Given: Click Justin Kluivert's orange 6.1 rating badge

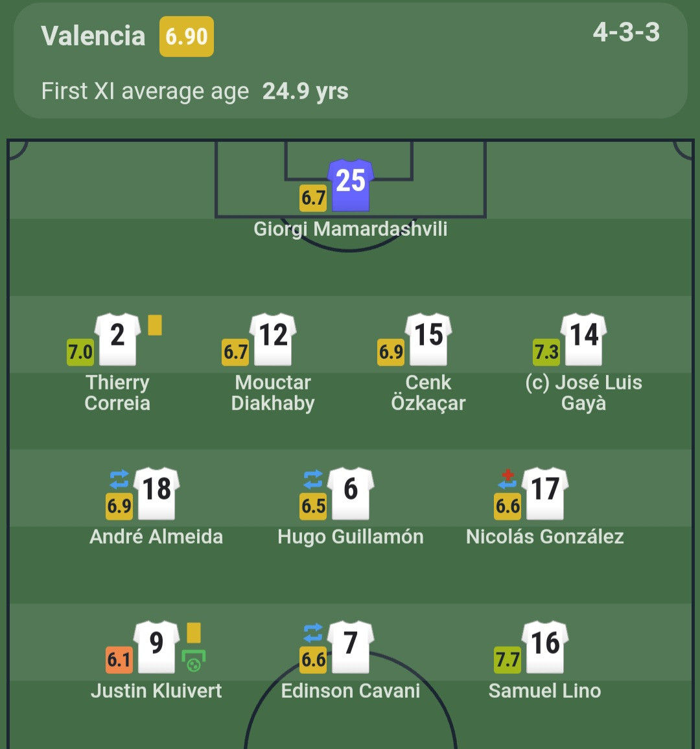Looking at the screenshot, I should pyautogui.click(x=119, y=660).
